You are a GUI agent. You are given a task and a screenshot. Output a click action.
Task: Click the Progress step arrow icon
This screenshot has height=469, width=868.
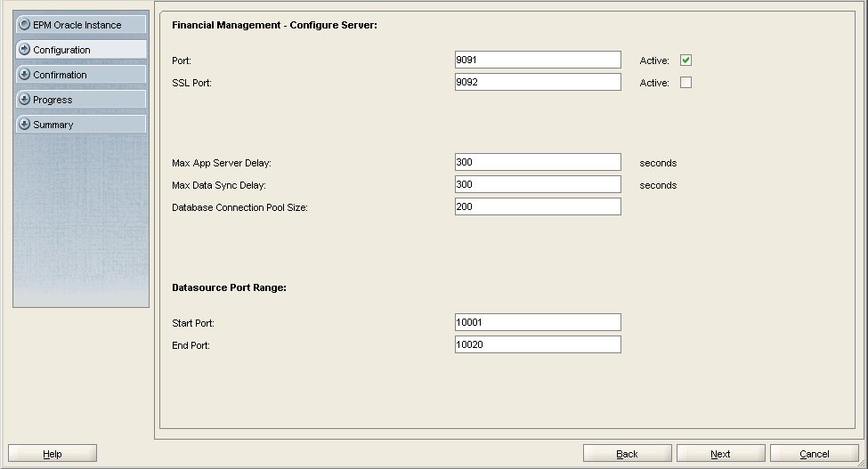point(24,99)
